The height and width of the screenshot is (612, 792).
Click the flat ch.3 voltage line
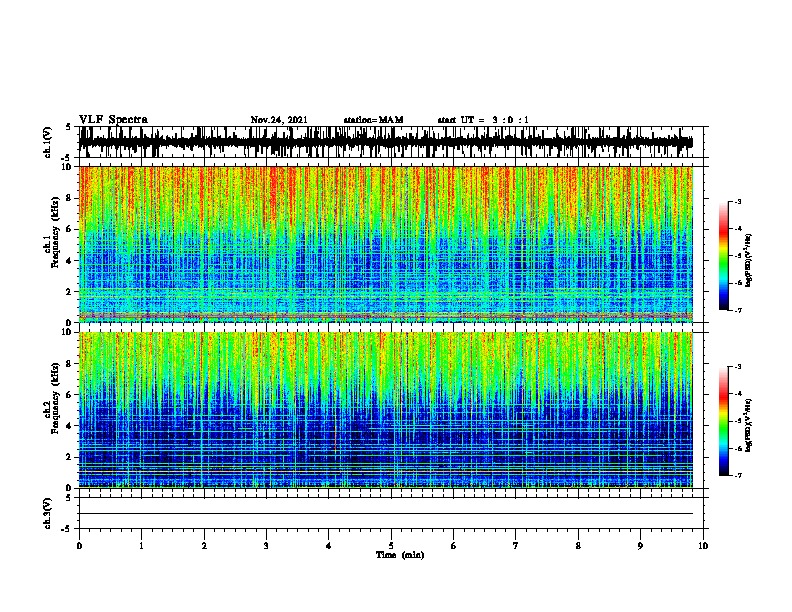point(386,514)
